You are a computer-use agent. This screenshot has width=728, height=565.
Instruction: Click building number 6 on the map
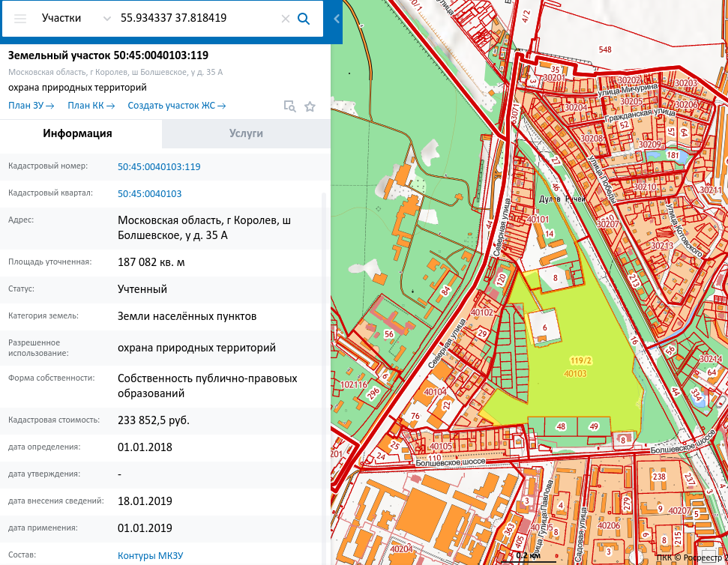545,327
